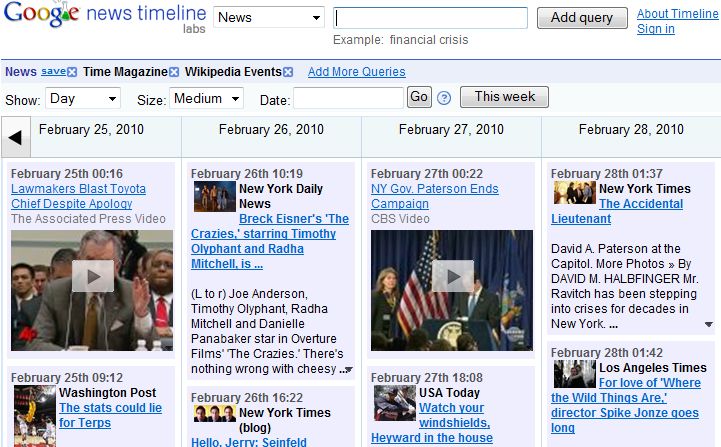Open Where the Wild Things Are article
The height and width of the screenshot is (447, 721).
tap(625, 405)
